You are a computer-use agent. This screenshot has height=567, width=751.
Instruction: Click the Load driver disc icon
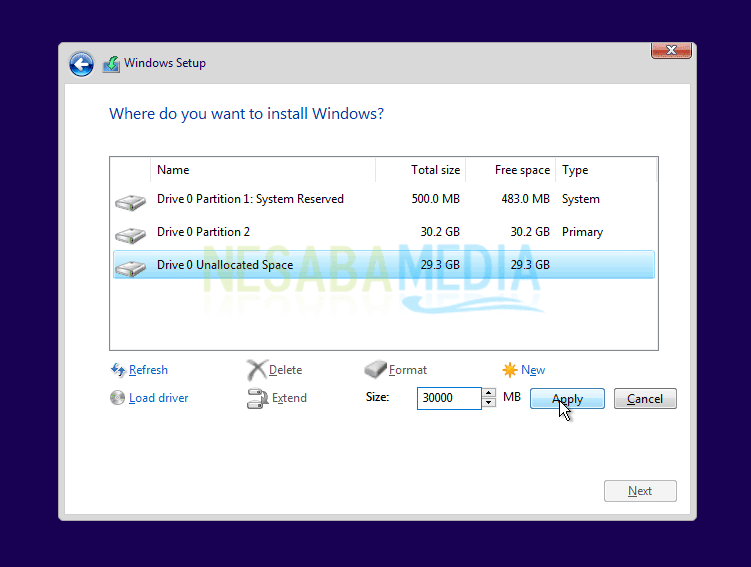point(117,397)
